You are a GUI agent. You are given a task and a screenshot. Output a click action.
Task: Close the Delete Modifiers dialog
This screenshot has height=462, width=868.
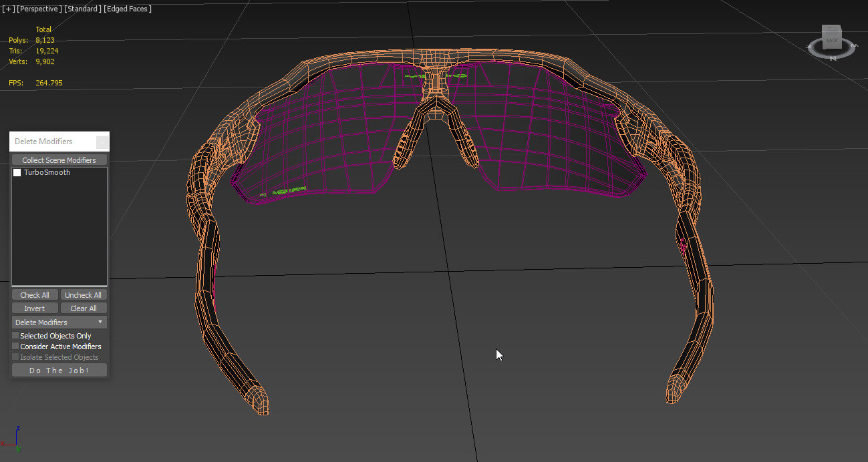click(x=102, y=142)
